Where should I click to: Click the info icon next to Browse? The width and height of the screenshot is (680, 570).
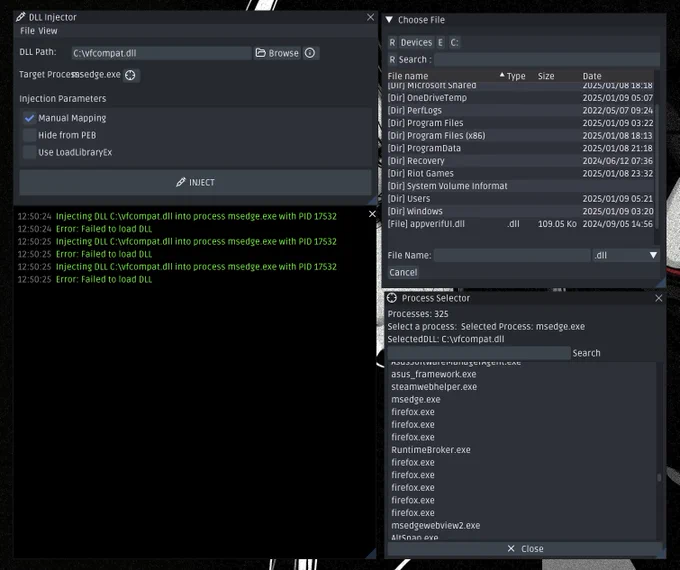click(x=310, y=53)
